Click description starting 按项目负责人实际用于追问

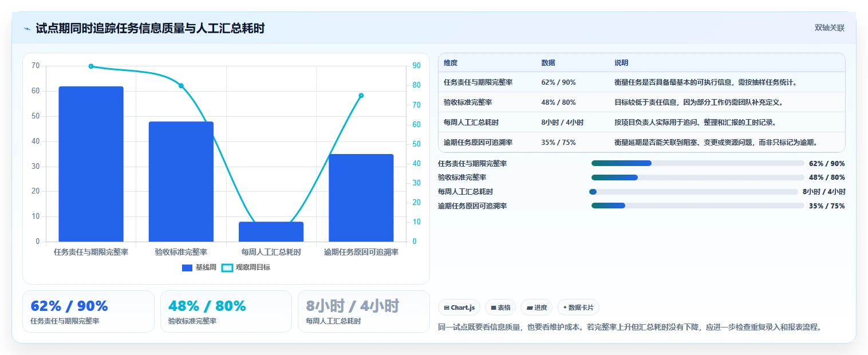tap(695, 123)
